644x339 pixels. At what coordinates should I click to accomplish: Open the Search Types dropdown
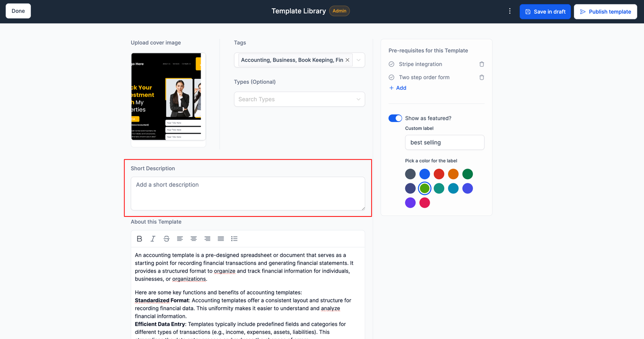click(x=299, y=99)
